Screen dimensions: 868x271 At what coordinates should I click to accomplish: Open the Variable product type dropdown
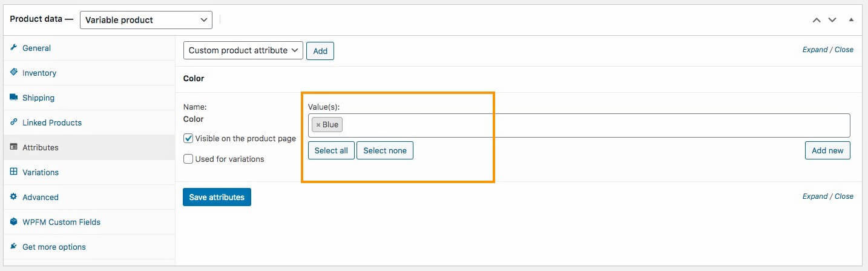[x=146, y=20]
